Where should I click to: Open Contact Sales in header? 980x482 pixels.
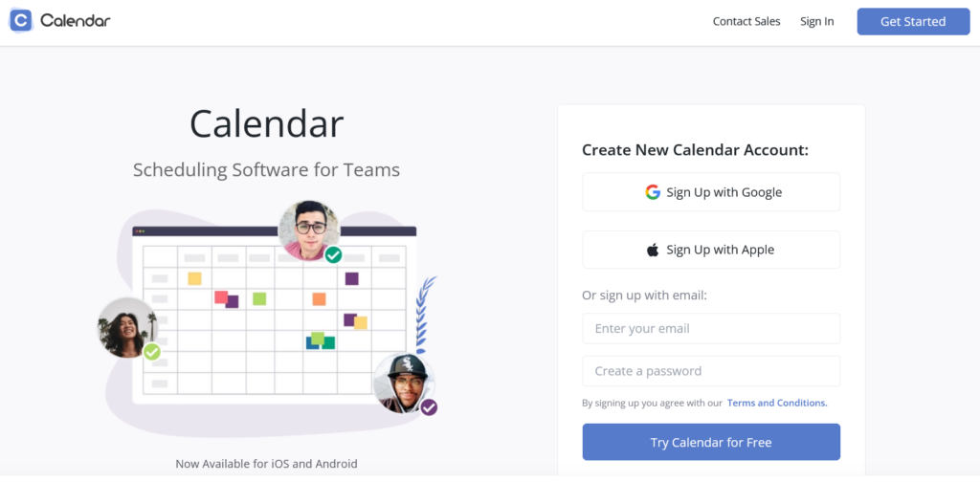(x=746, y=21)
